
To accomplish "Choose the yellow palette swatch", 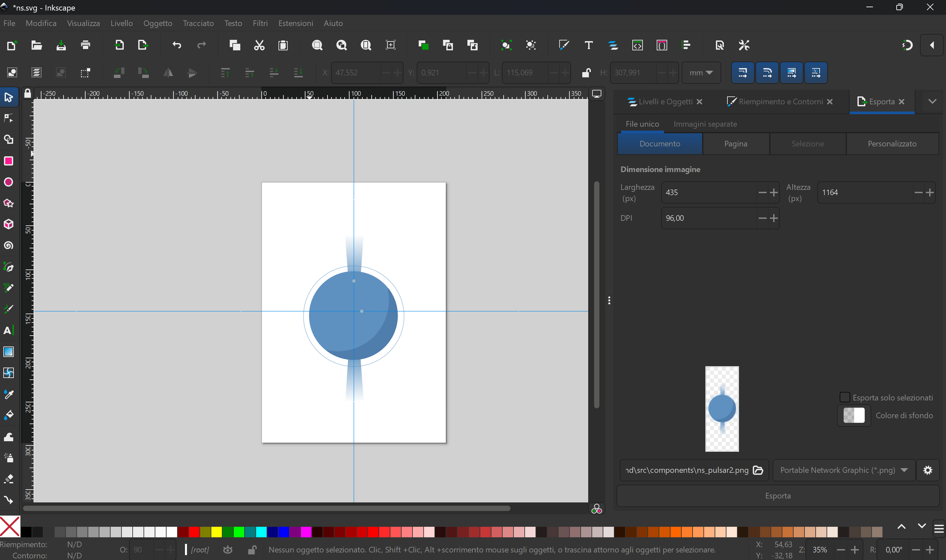I will 216,532.
